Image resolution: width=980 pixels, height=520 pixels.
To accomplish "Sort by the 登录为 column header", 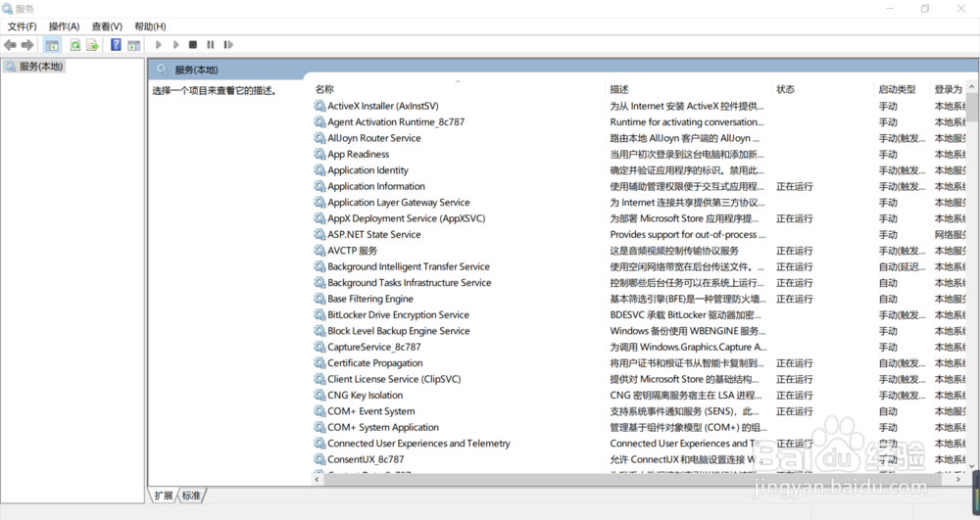I will click(948, 89).
